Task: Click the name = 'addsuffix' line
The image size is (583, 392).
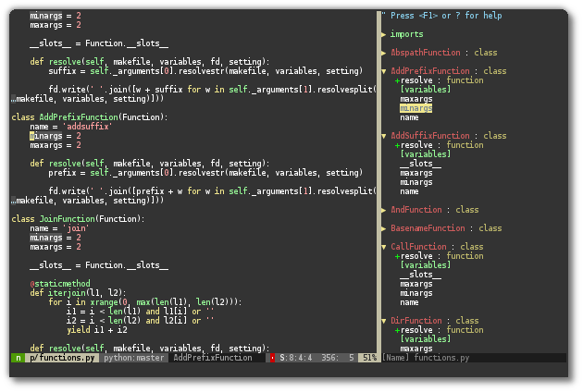Action: 71,127
